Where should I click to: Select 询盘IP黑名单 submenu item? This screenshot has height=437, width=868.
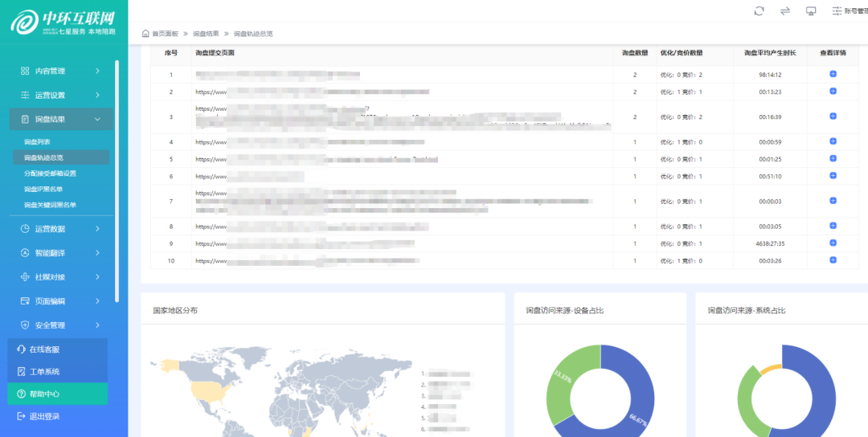coord(43,189)
